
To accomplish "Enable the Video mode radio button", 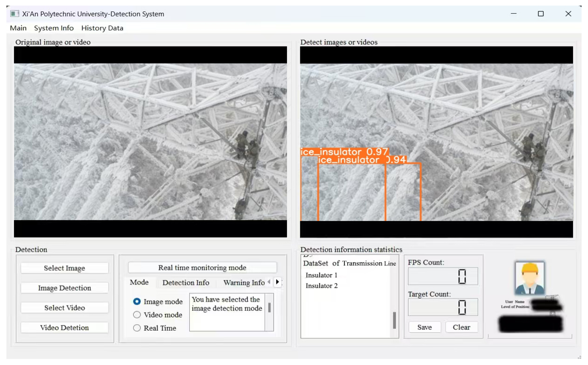I will [137, 315].
